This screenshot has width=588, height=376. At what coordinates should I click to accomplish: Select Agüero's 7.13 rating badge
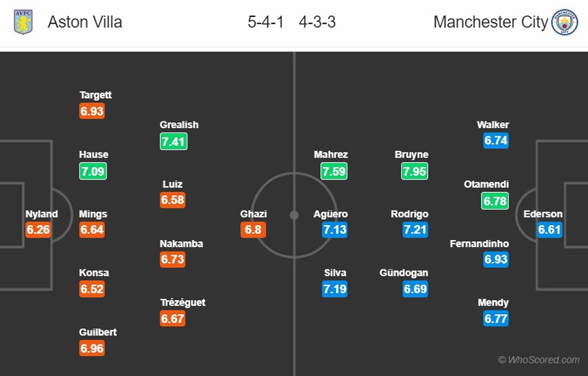[x=334, y=230]
